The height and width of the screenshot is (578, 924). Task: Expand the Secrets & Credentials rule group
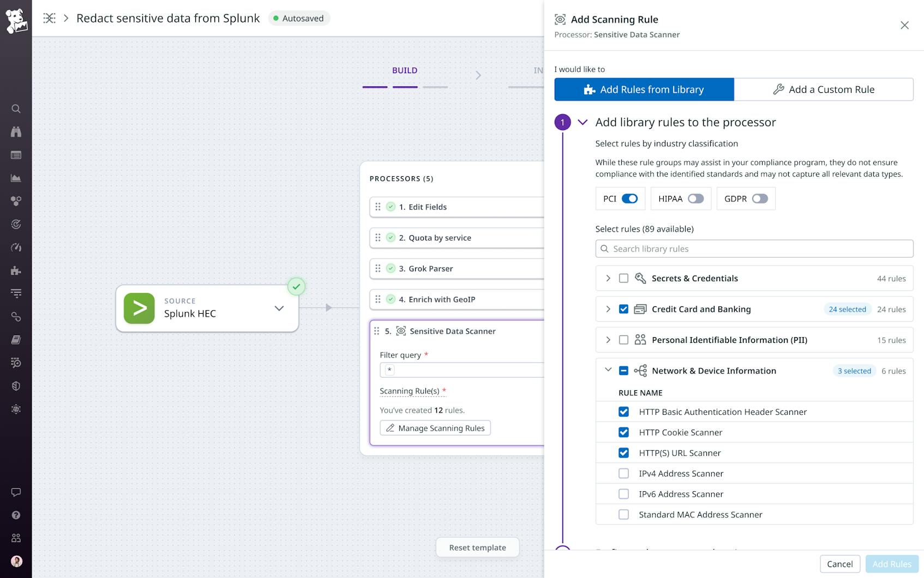pyautogui.click(x=608, y=278)
